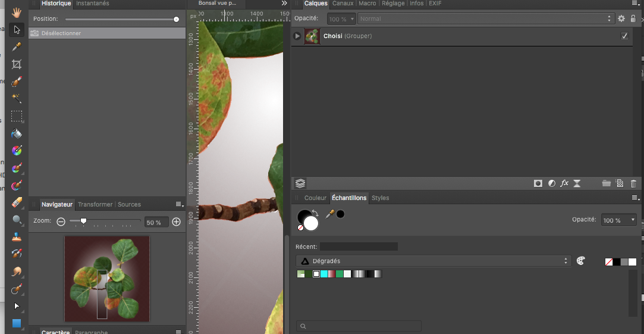
Task: Select the Erase Brush tool
Action: point(17,202)
